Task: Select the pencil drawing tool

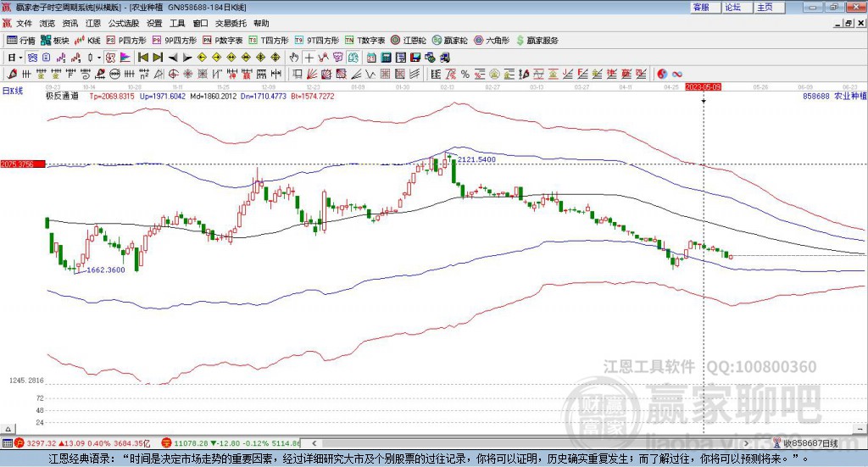Action: click(12, 74)
